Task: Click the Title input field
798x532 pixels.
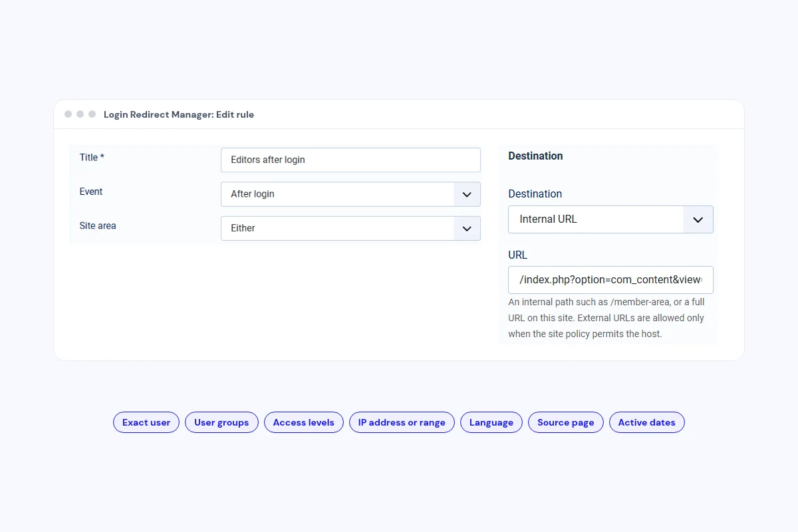Action: coord(350,160)
